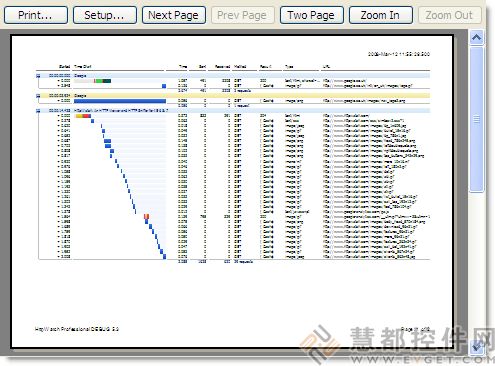Viewport: 495px width, 366px height.
Task: Click the URL column header
Action: pyautogui.click(x=326, y=67)
